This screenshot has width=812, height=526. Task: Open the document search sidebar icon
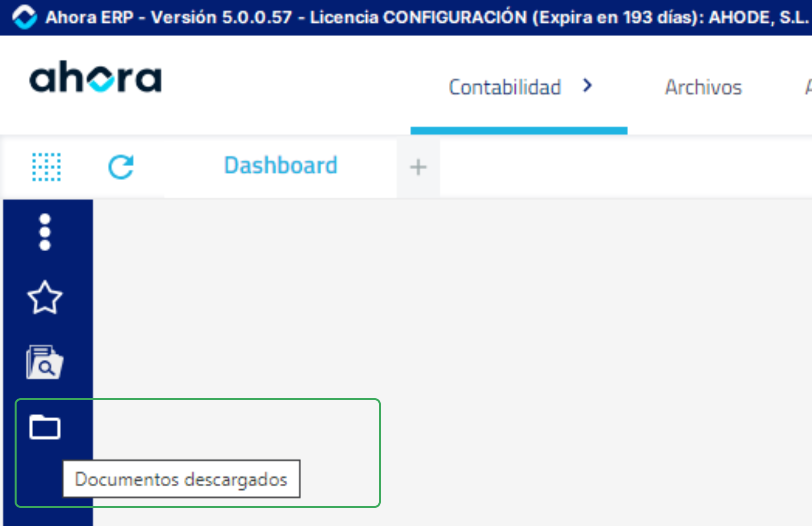[x=45, y=362]
